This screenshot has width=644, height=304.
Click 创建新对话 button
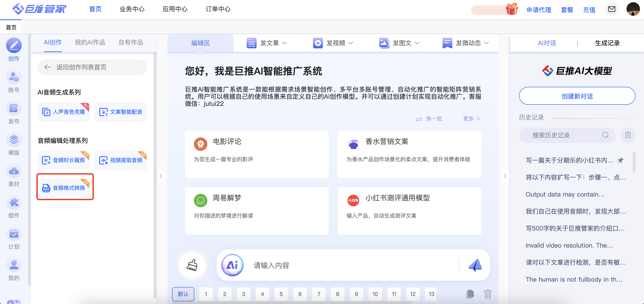pyautogui.click(x=577, y=96)
